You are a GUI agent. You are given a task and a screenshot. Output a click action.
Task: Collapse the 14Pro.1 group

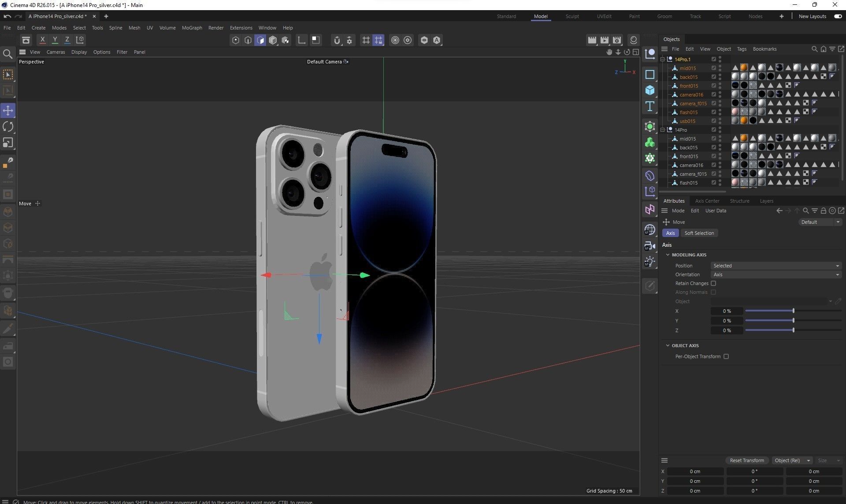pos(662,59)
